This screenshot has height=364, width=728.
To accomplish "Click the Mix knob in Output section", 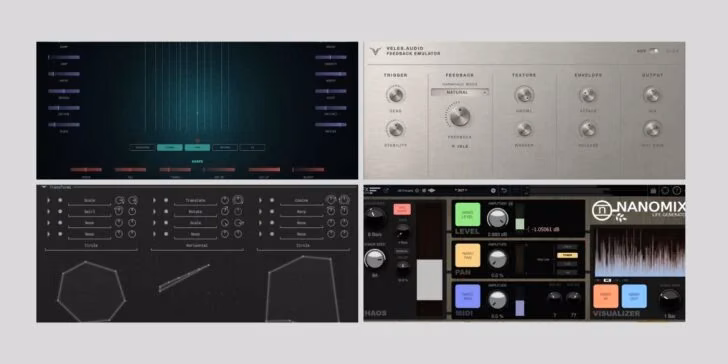I will (x=652, y=95).
